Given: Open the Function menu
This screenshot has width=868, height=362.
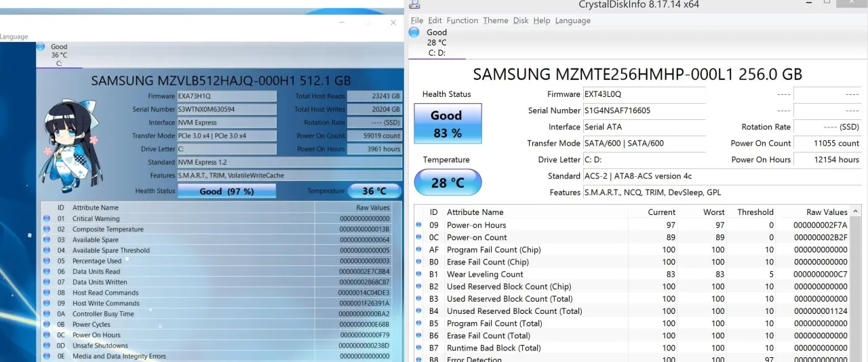Looking at the screenshot, I should tap(462, 20).
